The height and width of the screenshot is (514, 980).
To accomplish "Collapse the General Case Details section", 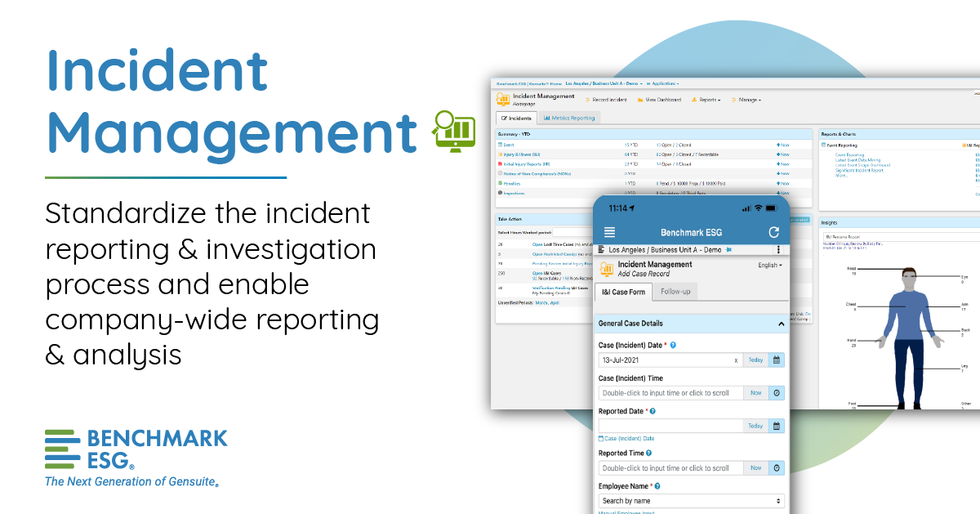I will click(781, 324).
